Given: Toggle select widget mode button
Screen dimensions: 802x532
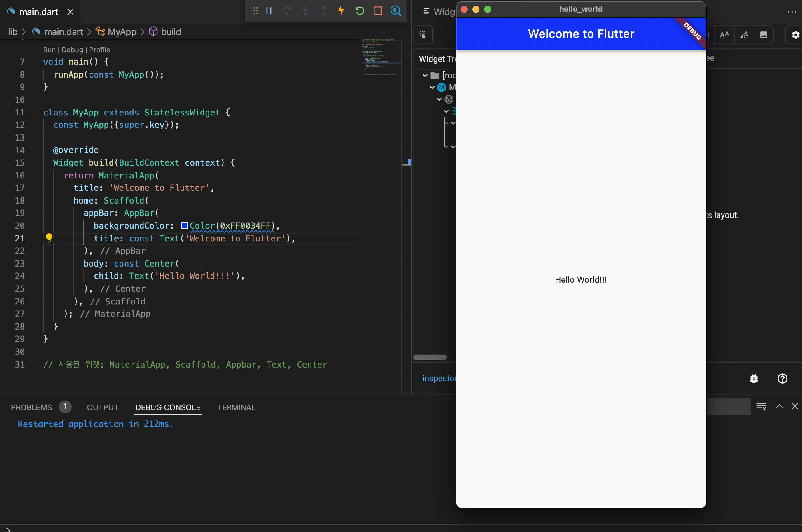Looking at the screenshot, I should [423, 35].
